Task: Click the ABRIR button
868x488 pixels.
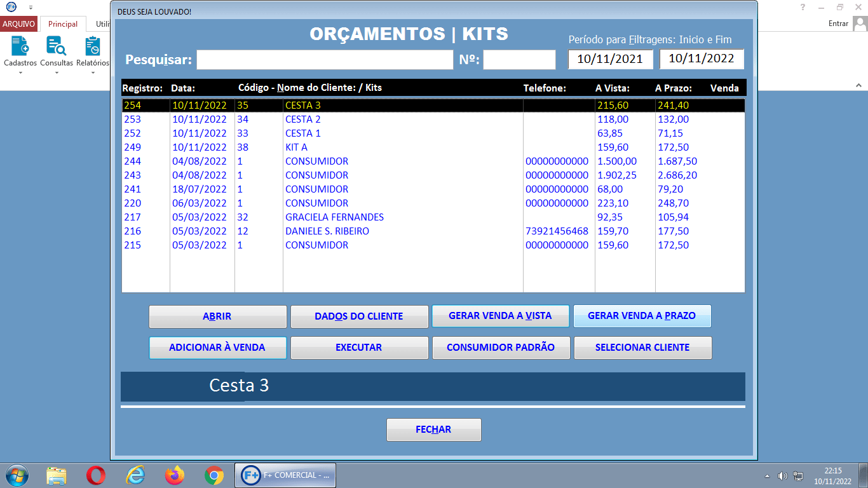Action: [x=217, y=316]
